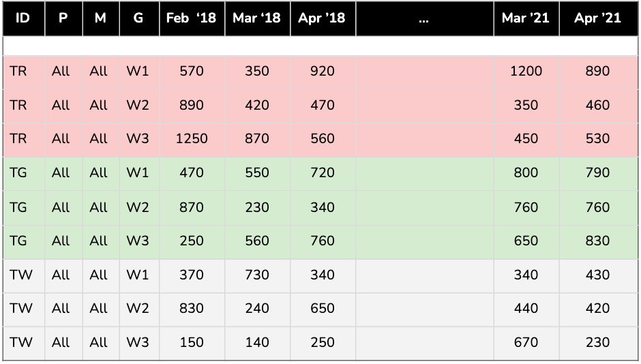Click the Mar '21 column header
Viewport: 641px width, 364px height.
[x=526, y=18]
